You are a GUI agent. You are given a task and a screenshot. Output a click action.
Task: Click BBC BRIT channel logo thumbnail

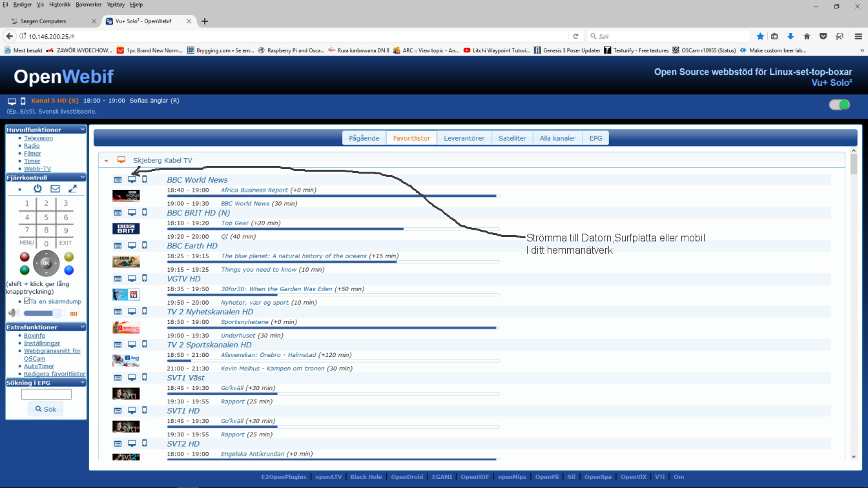pyautogui.click(x=126, y=229)
